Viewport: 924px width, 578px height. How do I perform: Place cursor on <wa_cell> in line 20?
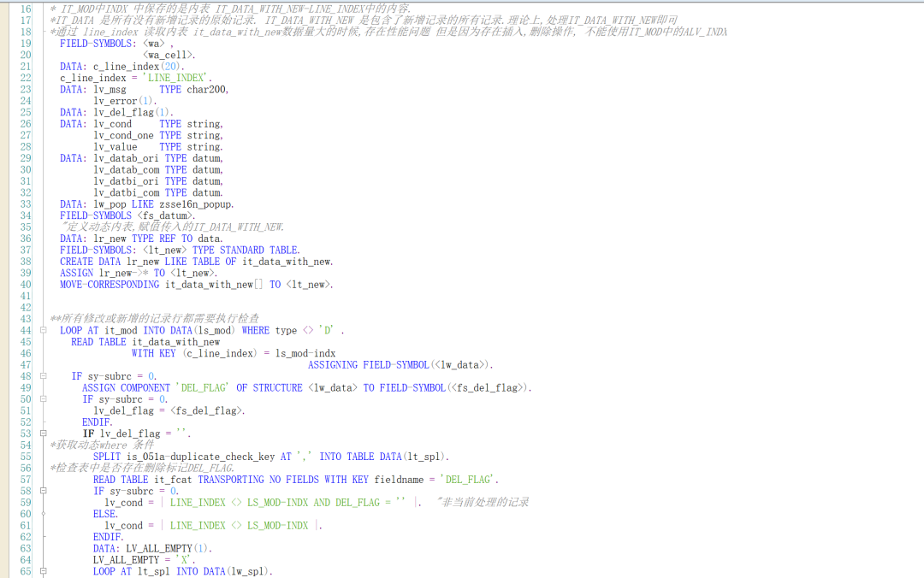[x=168, y=55]
